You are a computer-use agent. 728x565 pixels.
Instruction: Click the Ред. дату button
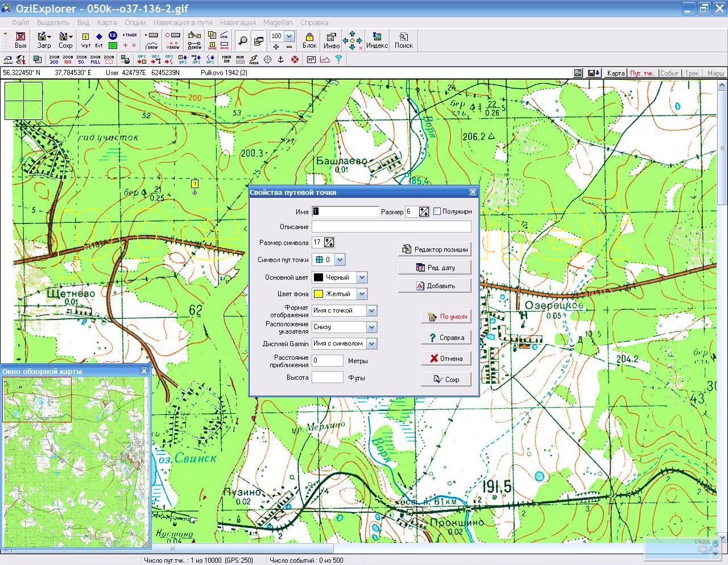pyautogui.click(x=435, y=267)
